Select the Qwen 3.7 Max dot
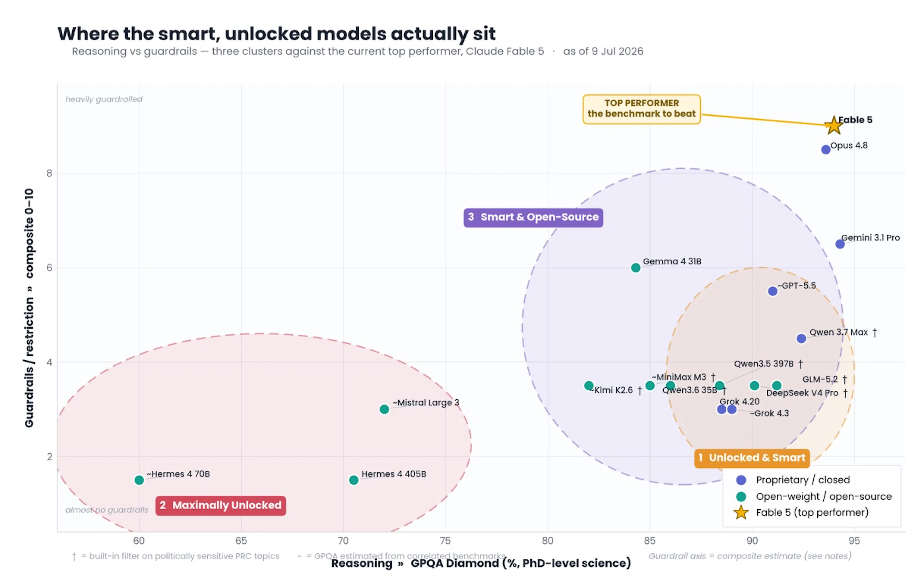Screen dimensions: 924x575 (801, 338)
